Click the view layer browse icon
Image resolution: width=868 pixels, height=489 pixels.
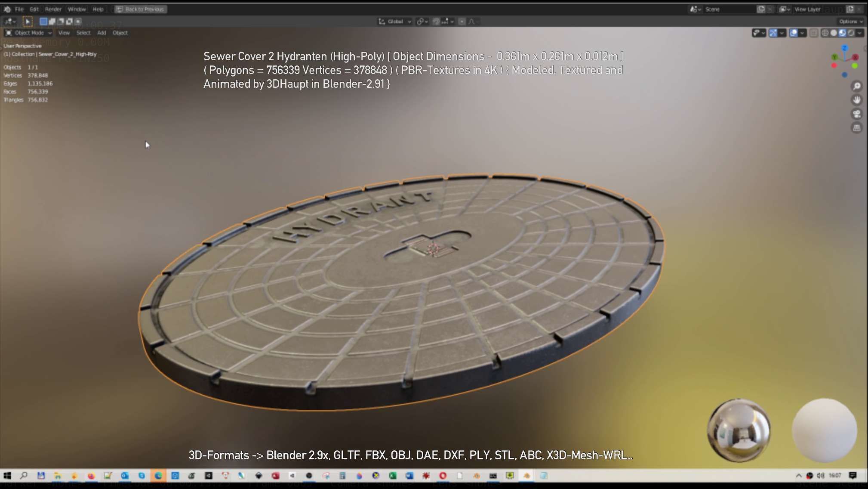[785, 9]
